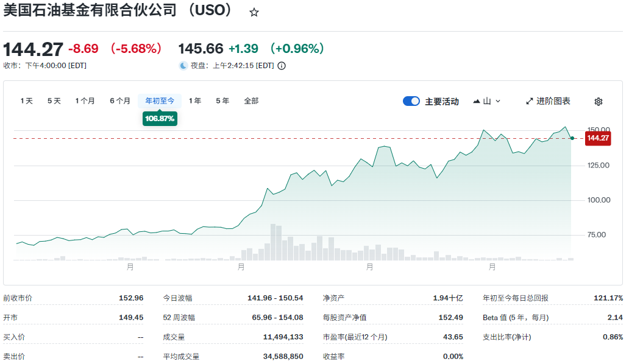Click the 75.00 axis label
The width and height of the screenshot is (629, 364).
(597, 235)
